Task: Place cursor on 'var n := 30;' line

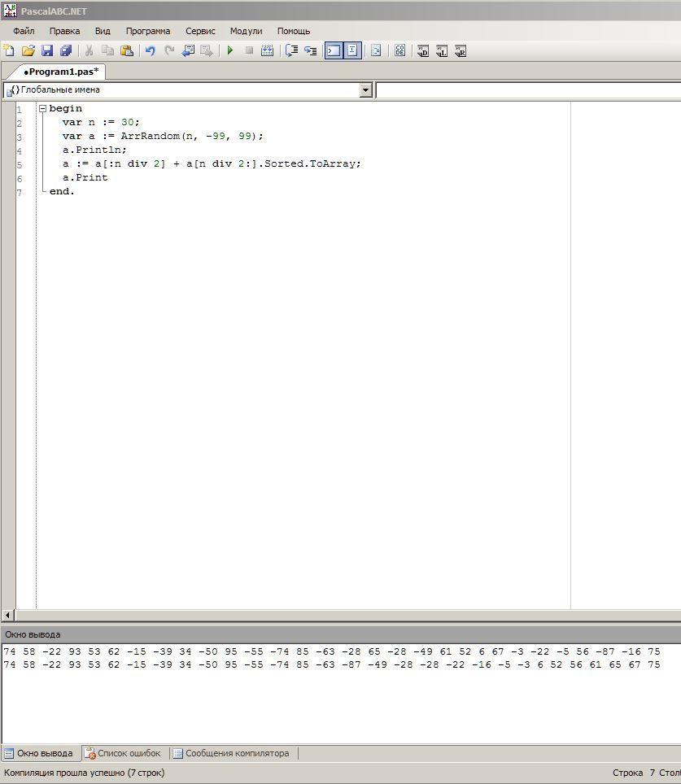Action: [x=101, y=122]
